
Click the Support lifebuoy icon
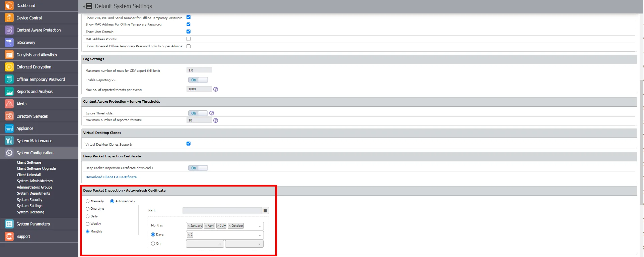click(x=9, y=236)
